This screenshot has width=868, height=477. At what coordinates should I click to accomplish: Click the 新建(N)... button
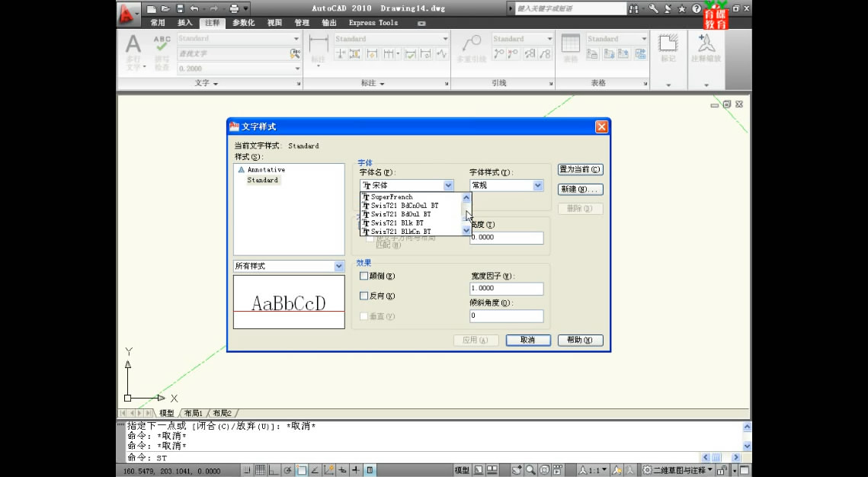(580, 189)
